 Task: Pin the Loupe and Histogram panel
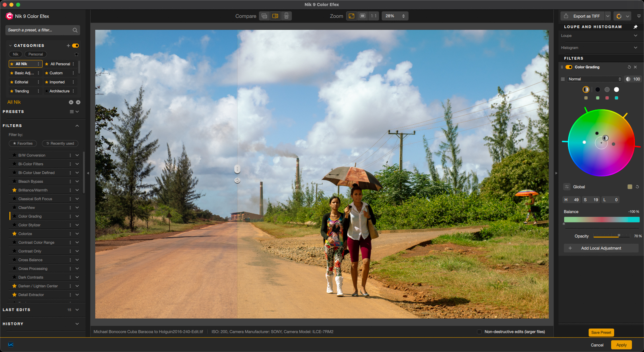click(636, 27)
